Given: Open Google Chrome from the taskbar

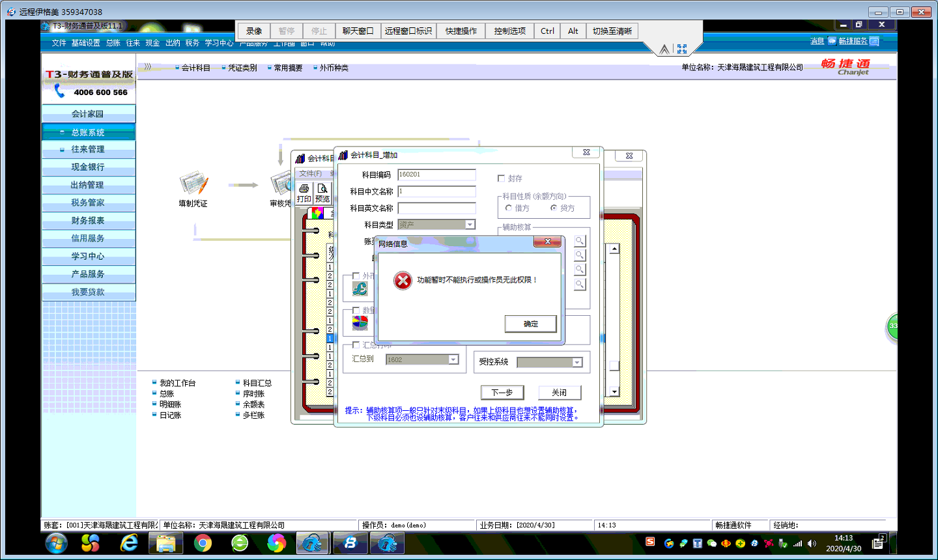Looking at the screenshot, I should click(203, 542).
